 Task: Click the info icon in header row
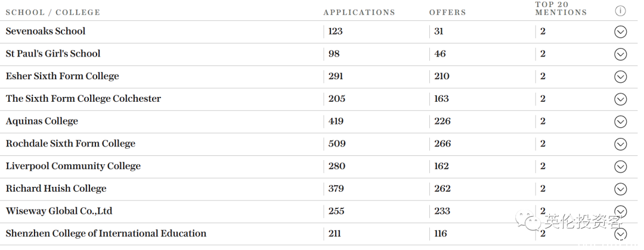[x=620, y=11]
